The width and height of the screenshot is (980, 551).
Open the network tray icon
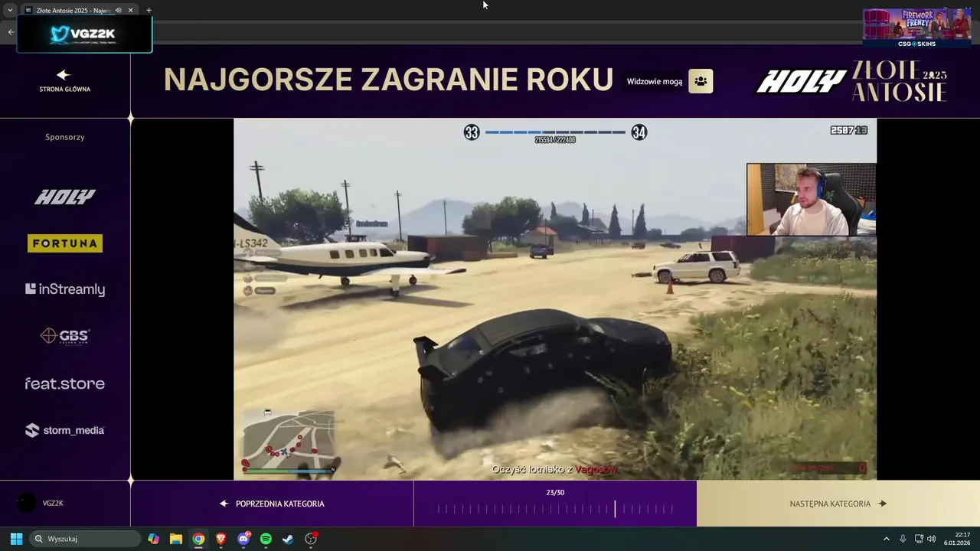tap(919, 539)
